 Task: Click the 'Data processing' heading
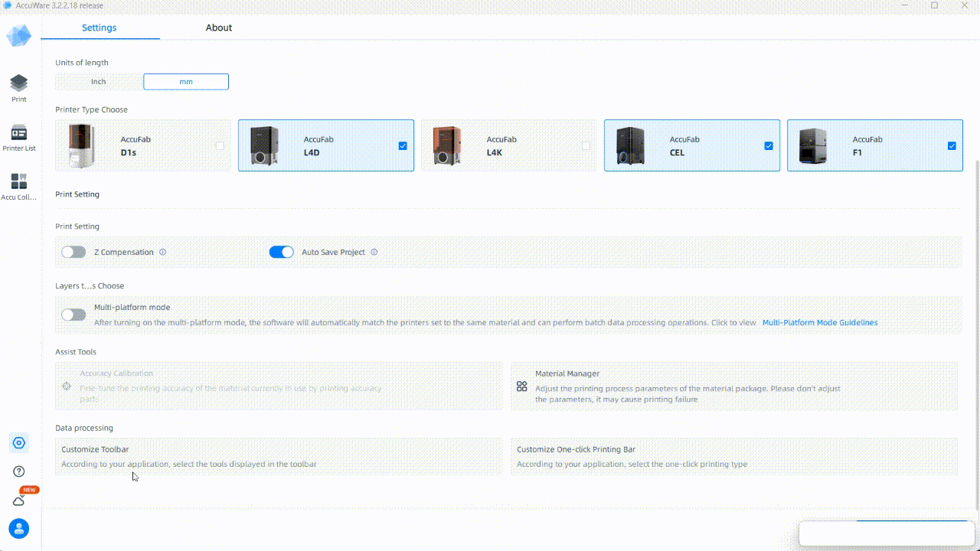pyautogui.click(x=84, y=428)
